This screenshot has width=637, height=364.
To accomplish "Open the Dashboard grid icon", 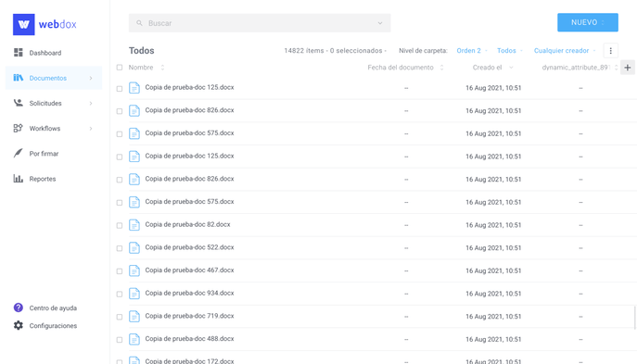I will tap(19, 53).
